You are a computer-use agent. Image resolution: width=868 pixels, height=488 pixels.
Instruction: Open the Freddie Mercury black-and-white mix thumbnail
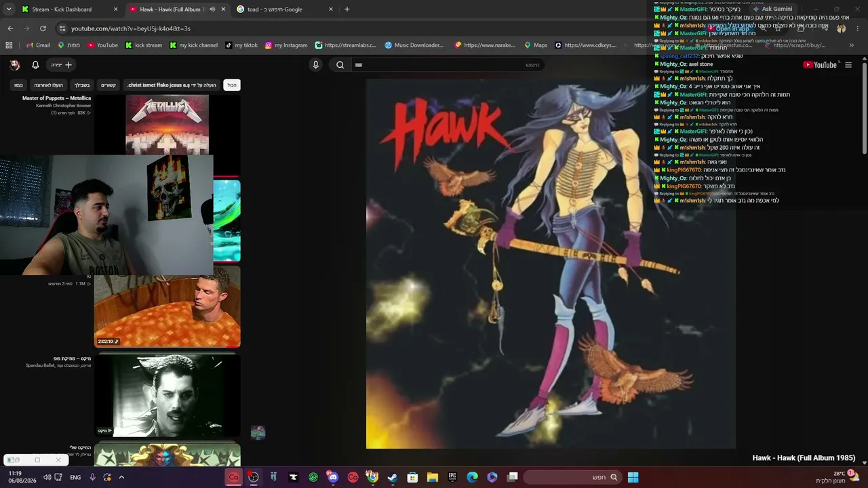(x=167, y=396)
